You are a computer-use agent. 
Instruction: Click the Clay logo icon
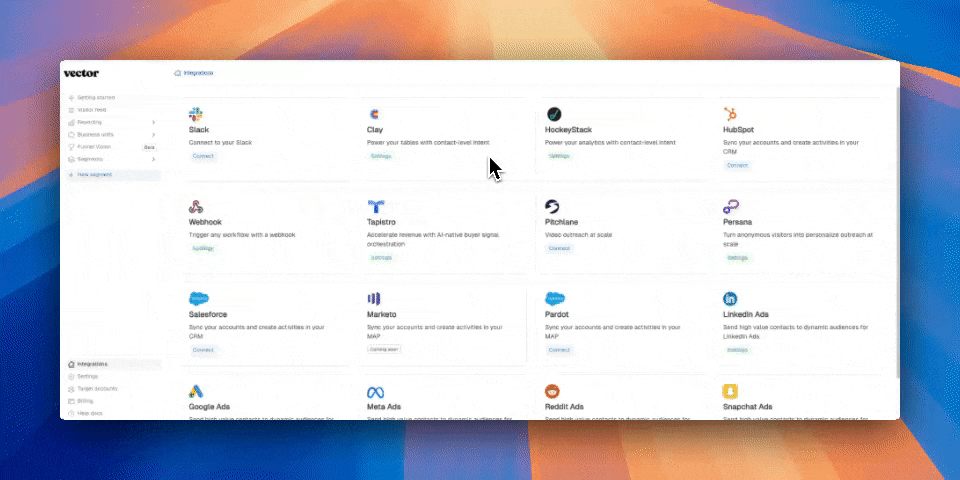point(374,114)
